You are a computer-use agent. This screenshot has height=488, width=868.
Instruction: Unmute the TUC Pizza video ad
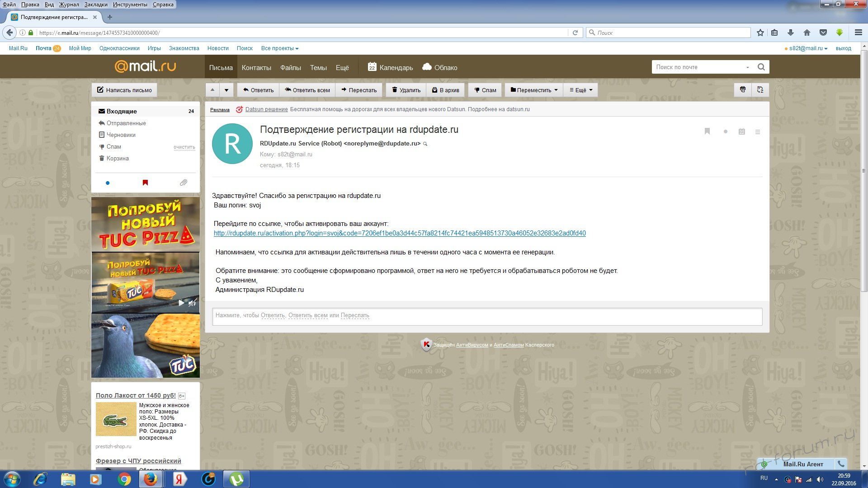(x=193, y=303)
